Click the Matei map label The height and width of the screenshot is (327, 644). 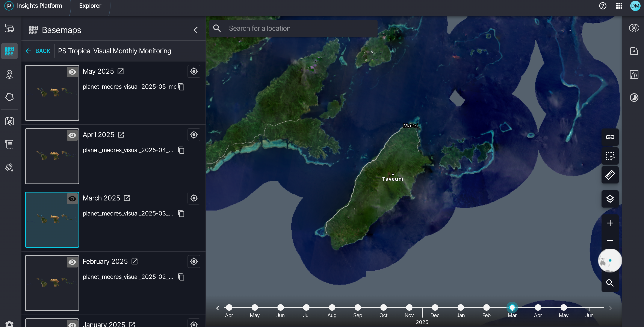click(x=410, y=126)
